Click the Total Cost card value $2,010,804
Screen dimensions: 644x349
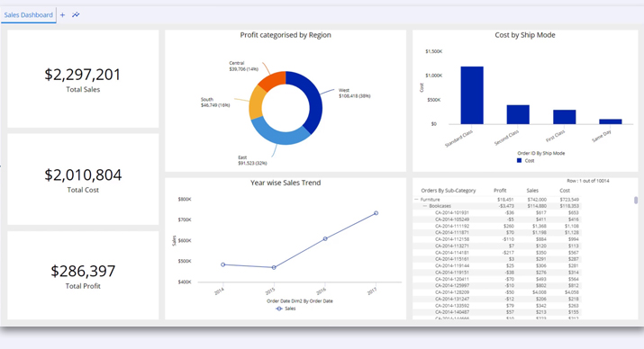click(x=83, y=175)
